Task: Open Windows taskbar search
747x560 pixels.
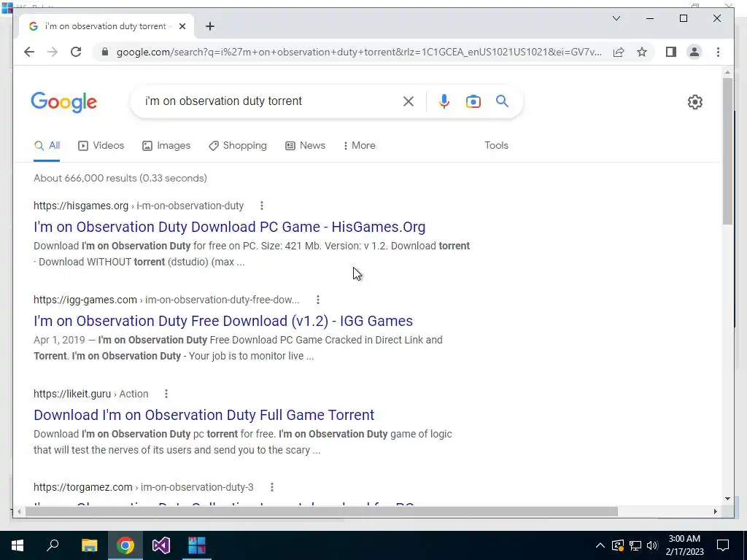Action: [53, 545]
